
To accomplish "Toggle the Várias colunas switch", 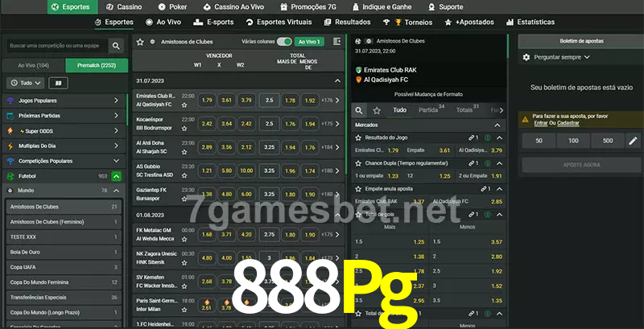I will point(283,41).
